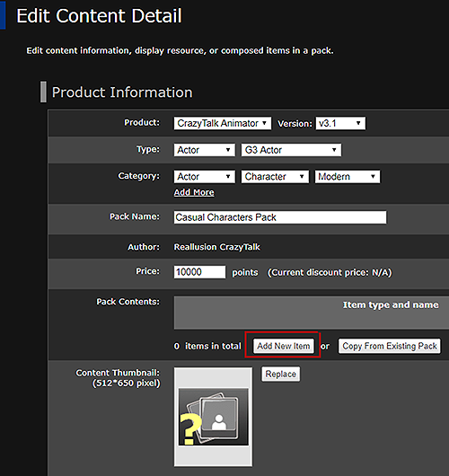Click the Reallusion CrazyTalk author name
Viewport: 449px width, 476px height.
coord(217,247)
